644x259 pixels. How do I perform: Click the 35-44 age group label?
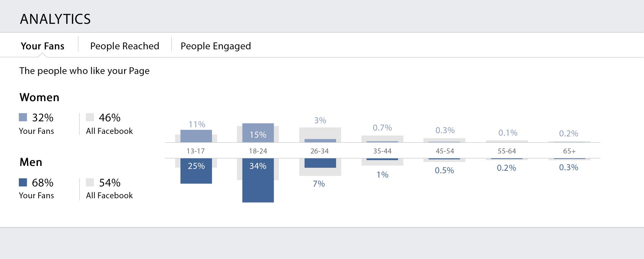[x=382, y=151]
